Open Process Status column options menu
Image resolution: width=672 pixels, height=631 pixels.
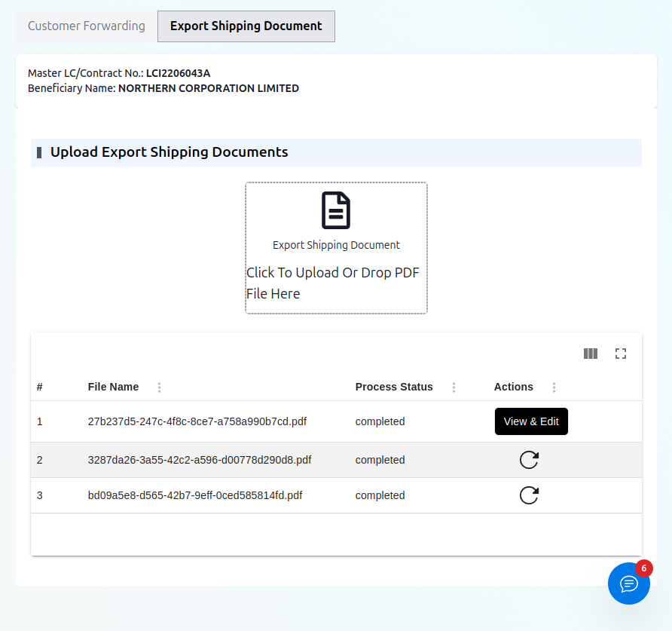pyautogui.click(x=454, y=387)
